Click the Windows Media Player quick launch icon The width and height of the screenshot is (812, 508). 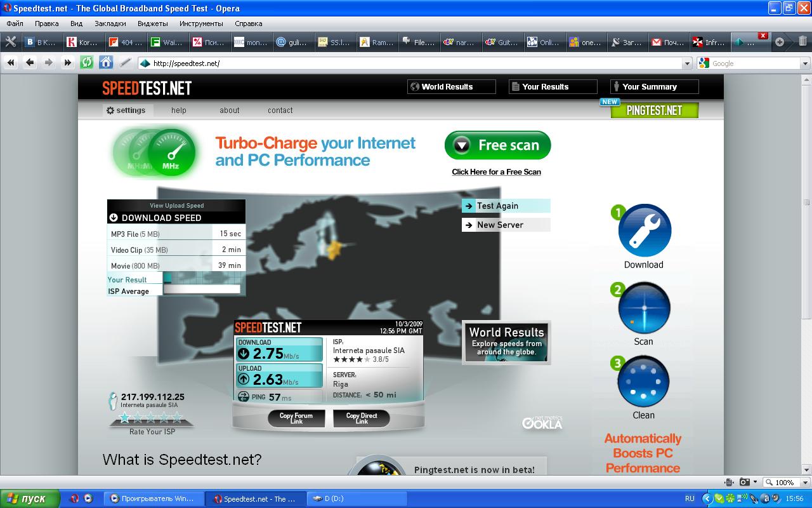(88, 498)
